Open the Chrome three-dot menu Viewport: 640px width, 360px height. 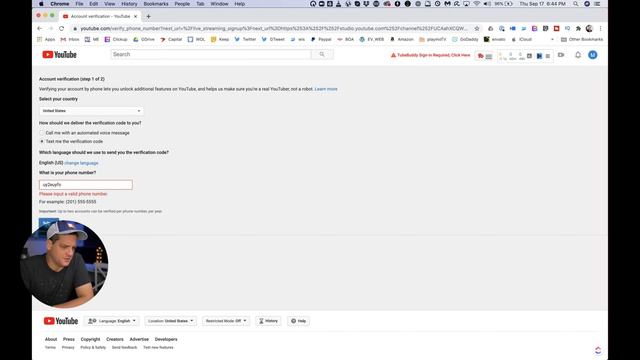(600, 29)
